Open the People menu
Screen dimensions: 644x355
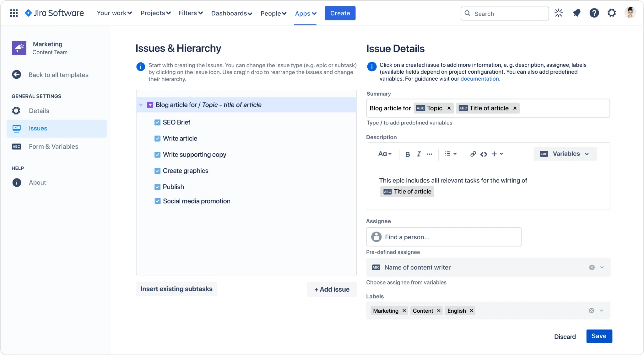(273, 13)
